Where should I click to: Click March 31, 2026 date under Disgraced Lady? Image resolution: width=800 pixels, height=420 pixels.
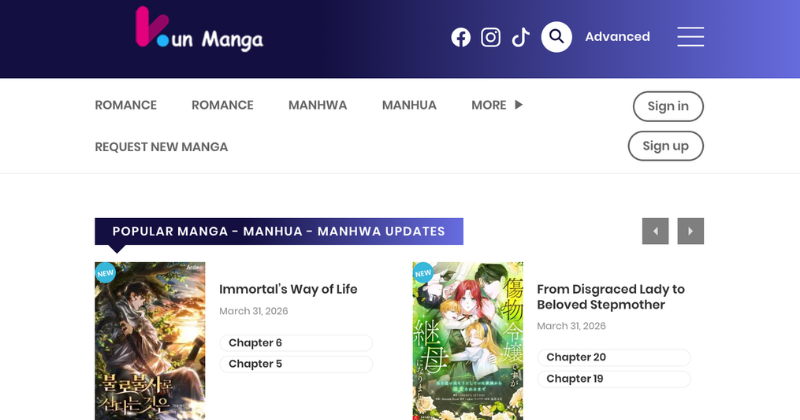pos(571,326)
